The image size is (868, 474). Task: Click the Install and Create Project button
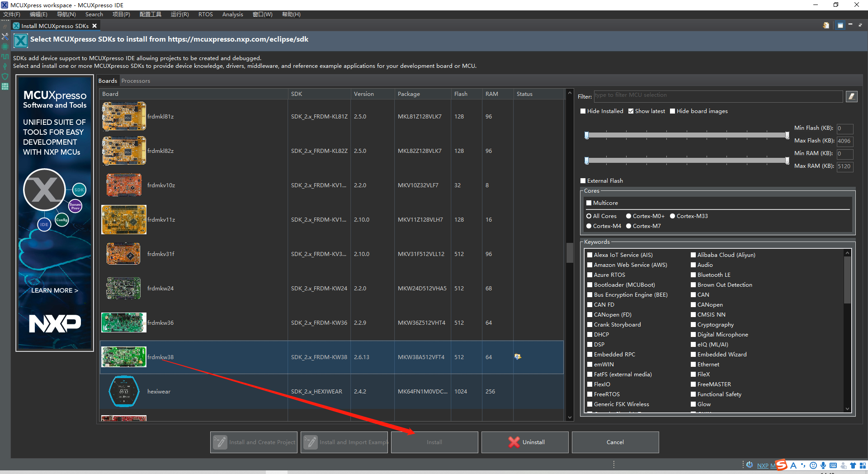pos(254,442)
